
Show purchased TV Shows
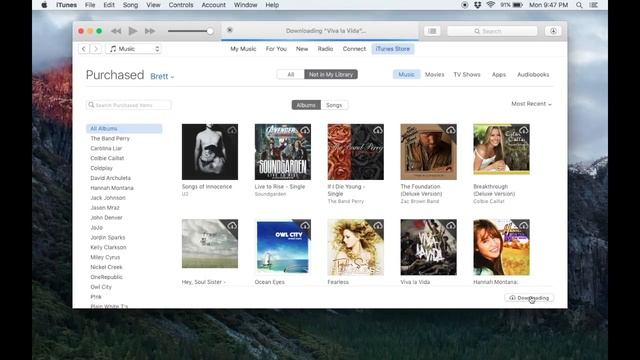(467, 74)
